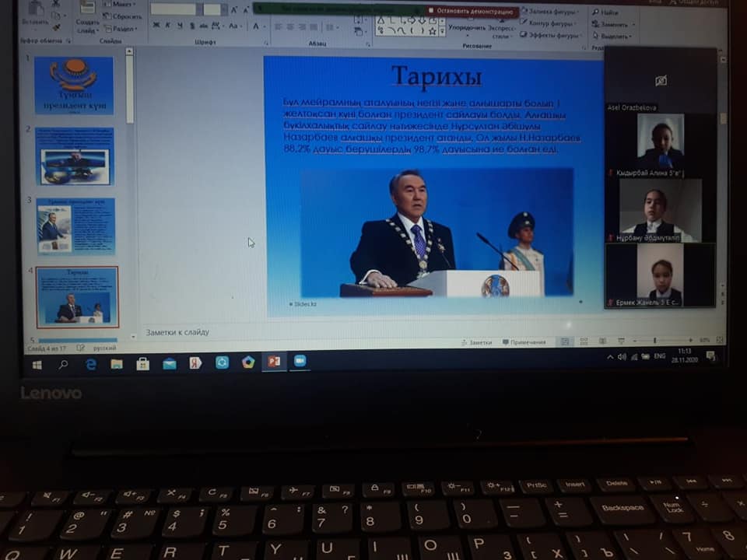The height and width of the screenshot is (560, 747).
Task: Click the Microsoft Store taskbar icon
Action: point(142,363)
